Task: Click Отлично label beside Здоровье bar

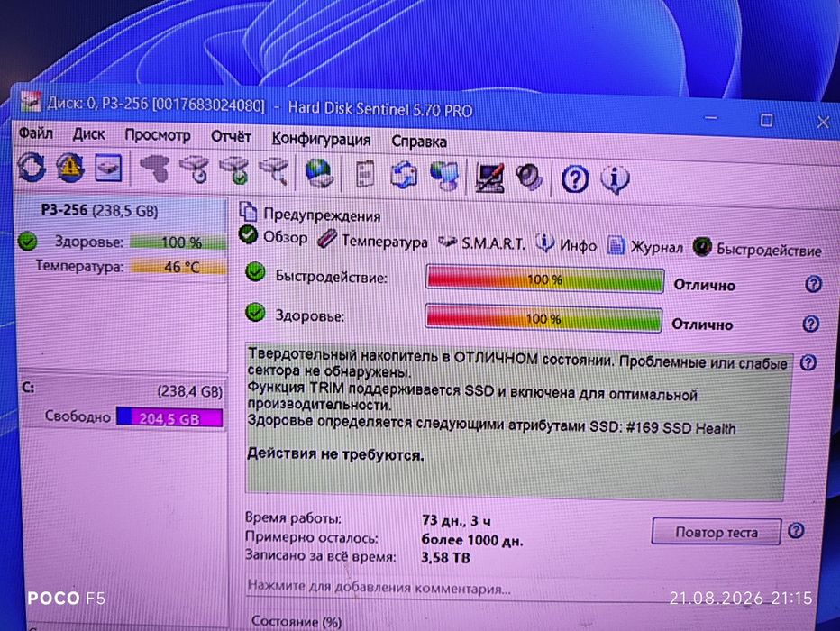Action: point(702,325)
